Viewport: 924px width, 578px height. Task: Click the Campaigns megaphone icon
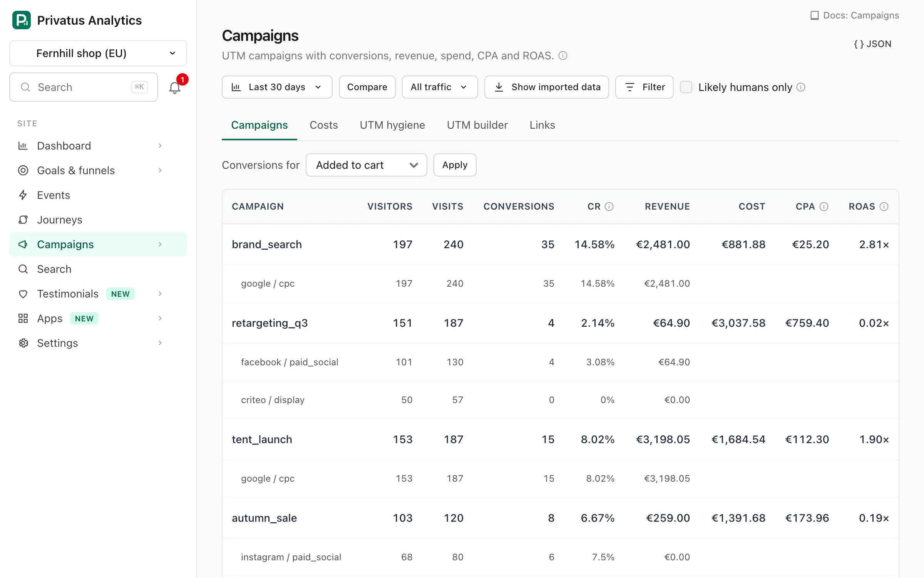23,244
